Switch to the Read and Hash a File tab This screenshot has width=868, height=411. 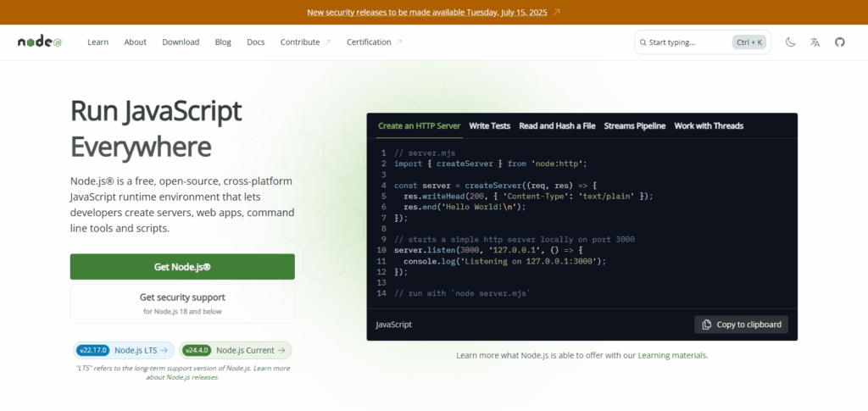click(x=557, y=126)
